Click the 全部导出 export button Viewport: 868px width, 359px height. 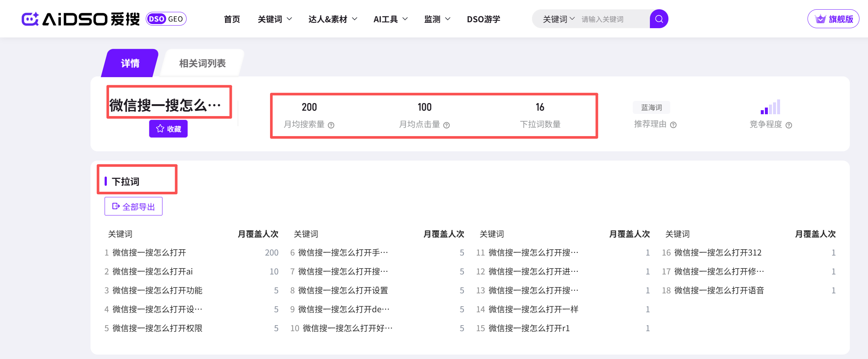(134, 207)
